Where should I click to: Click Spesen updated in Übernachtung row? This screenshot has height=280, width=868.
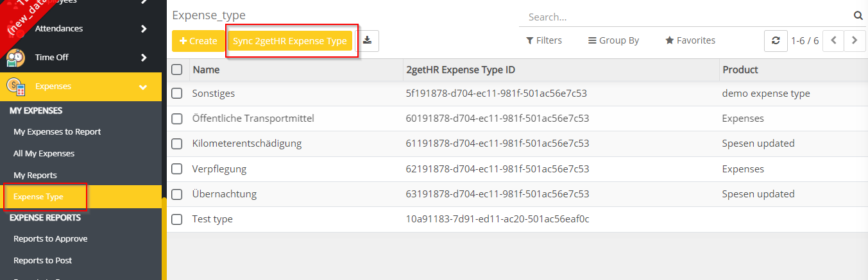[758, 194]
